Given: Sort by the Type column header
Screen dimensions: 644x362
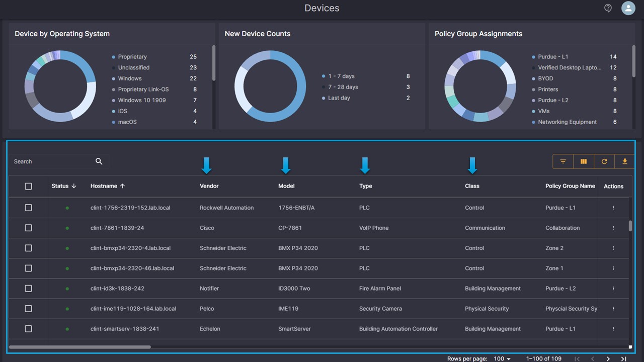Looking at the screenshot, I should click(x=366, y=186).
